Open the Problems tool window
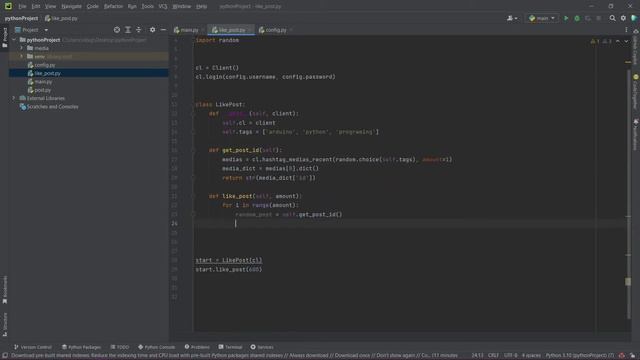Screen dimensions: 640x360 [x=197, y=347]
